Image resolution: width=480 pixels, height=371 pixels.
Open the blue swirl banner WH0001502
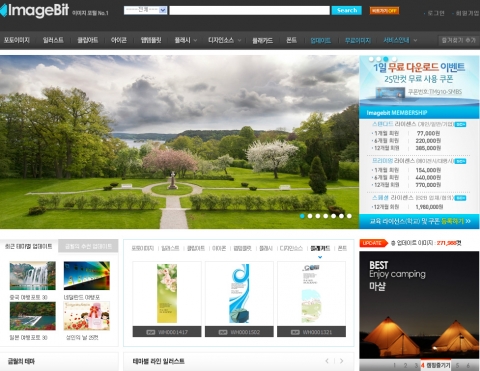coord(239,294)
